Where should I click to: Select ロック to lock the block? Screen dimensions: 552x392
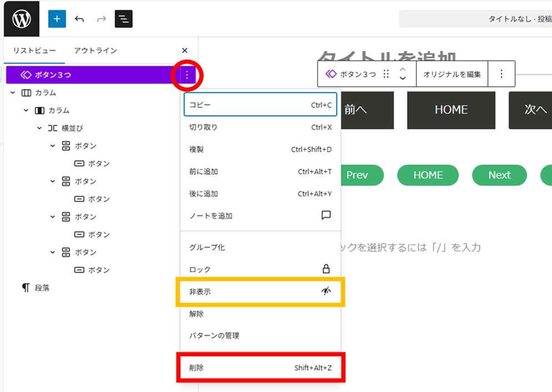tap(260, 269)
